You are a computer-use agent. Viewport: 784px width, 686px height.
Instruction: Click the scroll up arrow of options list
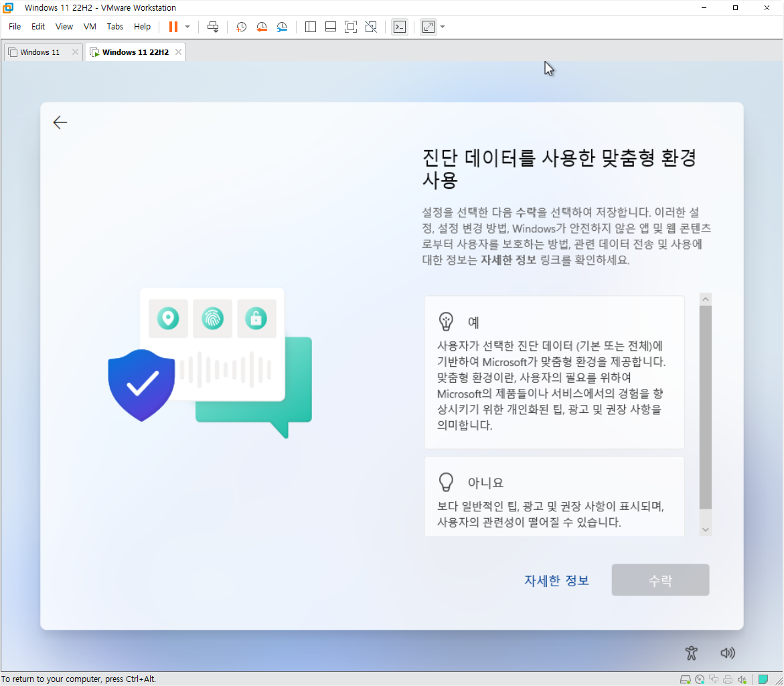[706, 298]
